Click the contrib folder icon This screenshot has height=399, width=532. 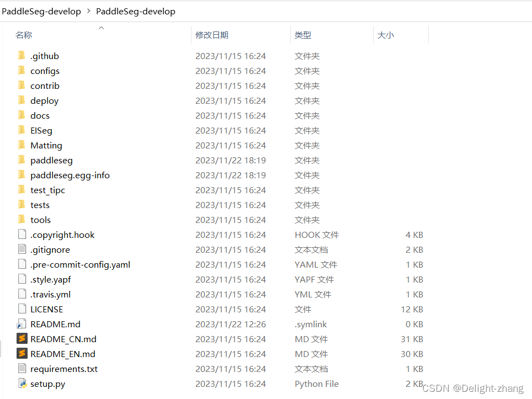[22, 85]
